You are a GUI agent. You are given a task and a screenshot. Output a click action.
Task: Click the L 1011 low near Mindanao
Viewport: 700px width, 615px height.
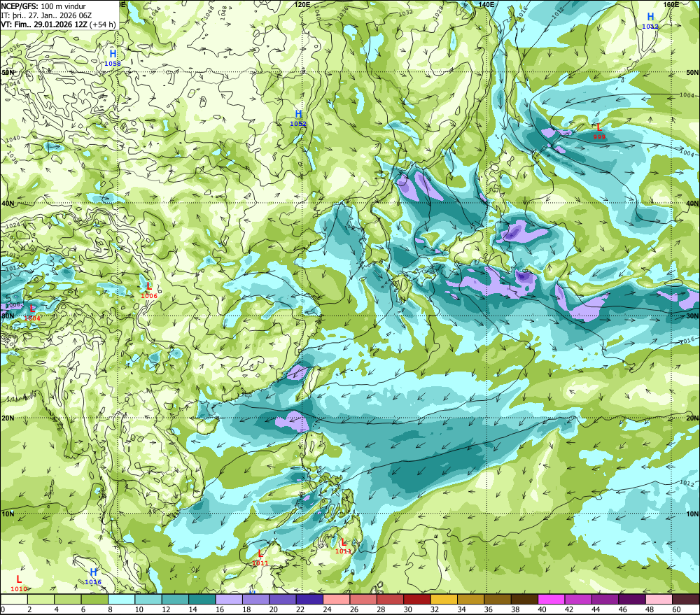click(343, 546)
